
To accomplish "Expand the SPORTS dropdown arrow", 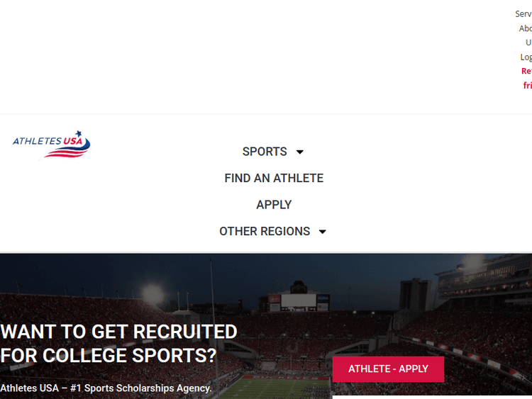I will pyautogui.click(x=300, y=152).
